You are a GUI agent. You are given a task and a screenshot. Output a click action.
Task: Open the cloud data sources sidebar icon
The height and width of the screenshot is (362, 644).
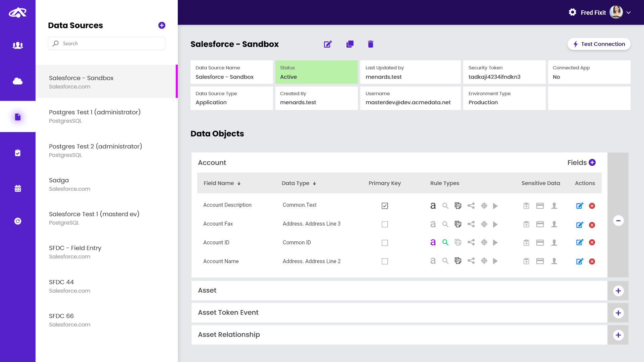(x=18, y=81)
